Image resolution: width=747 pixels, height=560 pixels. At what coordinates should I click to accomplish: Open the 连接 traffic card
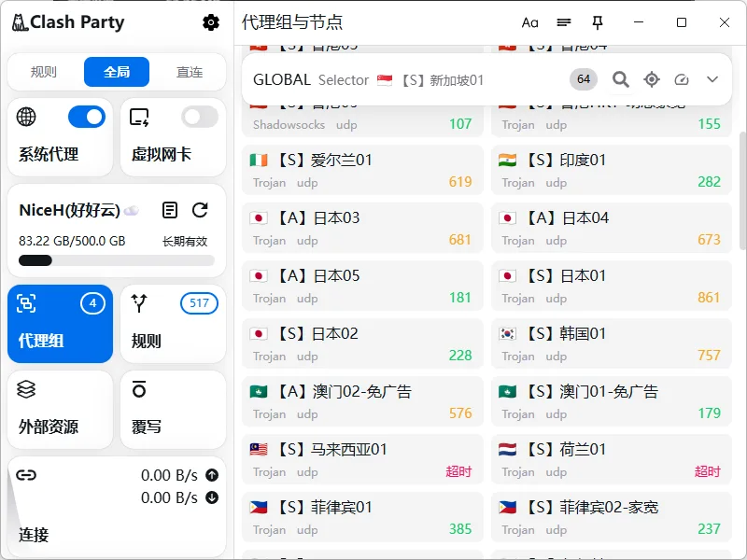[117, 507]
